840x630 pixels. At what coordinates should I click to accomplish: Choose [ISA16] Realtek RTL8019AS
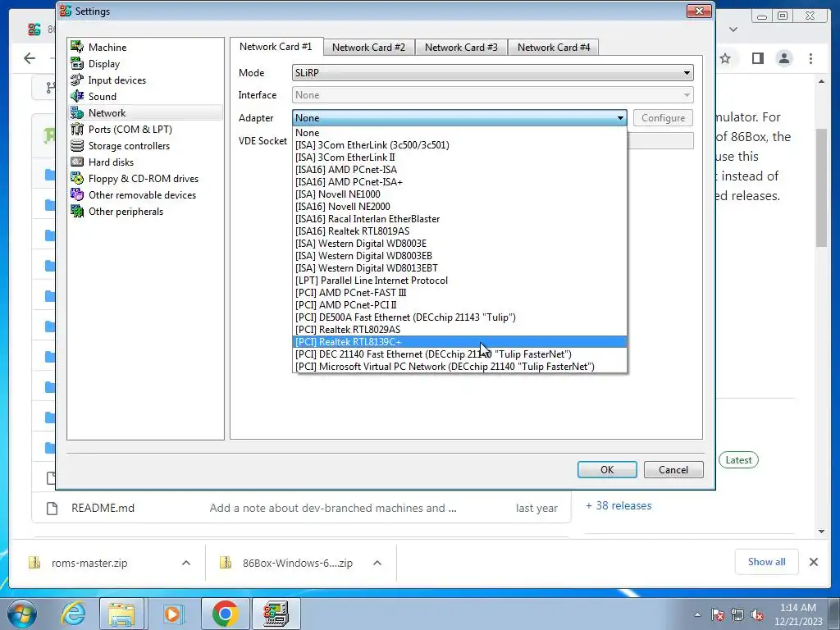coord(459,231)
